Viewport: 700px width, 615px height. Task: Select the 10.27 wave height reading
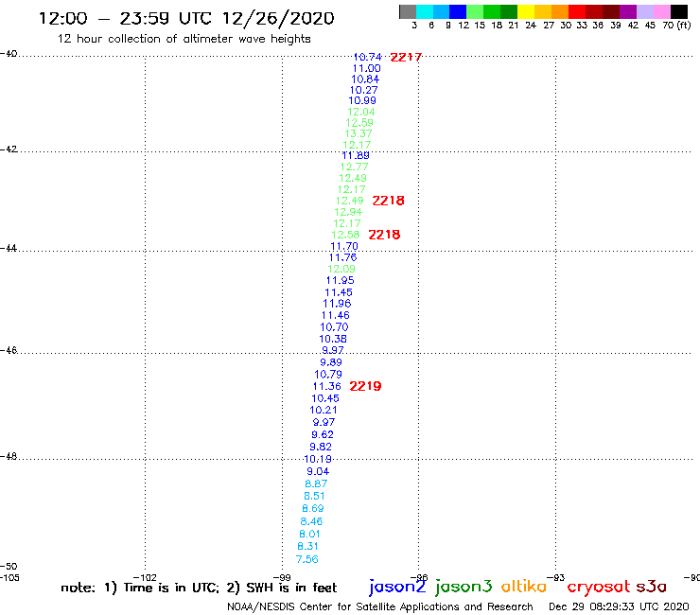tap(363, 90)
